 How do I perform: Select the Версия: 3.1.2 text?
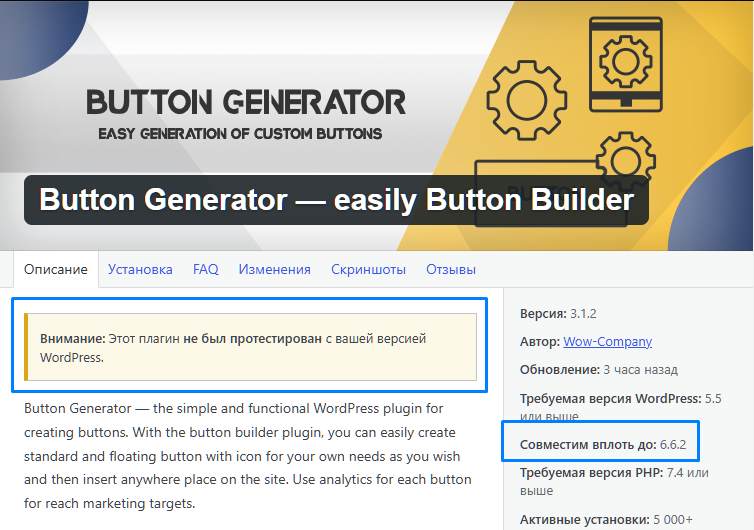coord(558,314)
